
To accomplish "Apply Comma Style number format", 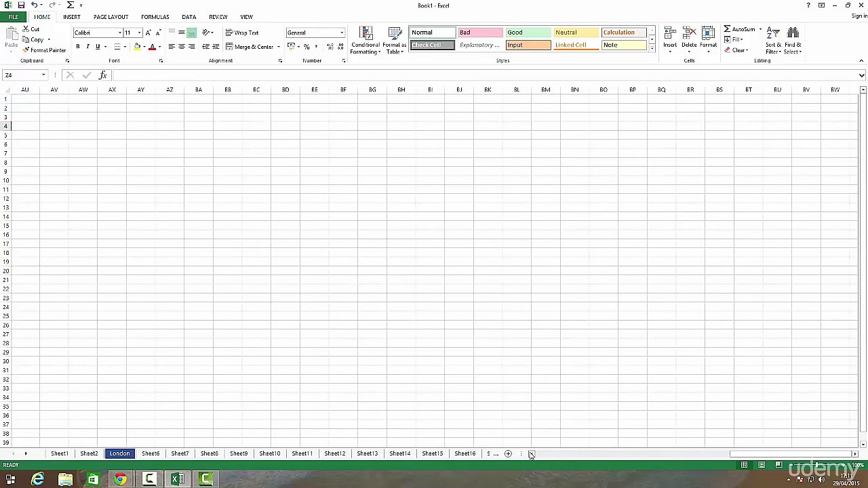I will click(316, 47).
